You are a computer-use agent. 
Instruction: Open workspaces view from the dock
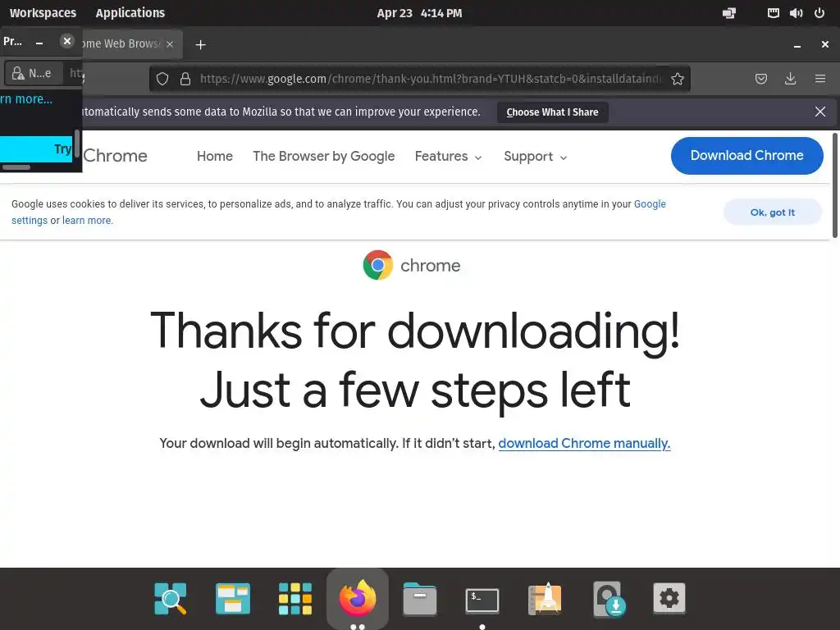click(232, 598)
